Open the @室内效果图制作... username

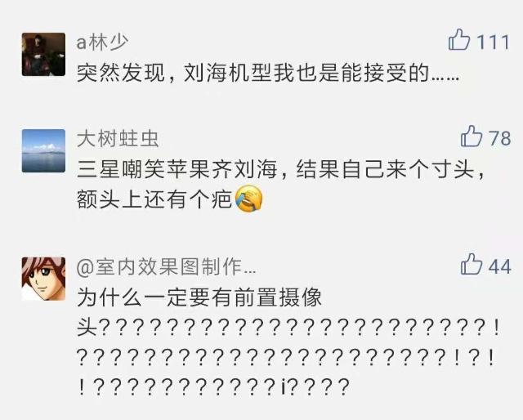[167, 267]
